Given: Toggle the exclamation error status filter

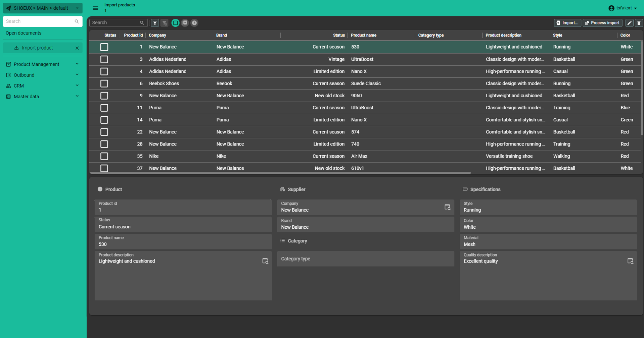Looking at the screenshot, I should pyautogui.click(x=194, y=23).
